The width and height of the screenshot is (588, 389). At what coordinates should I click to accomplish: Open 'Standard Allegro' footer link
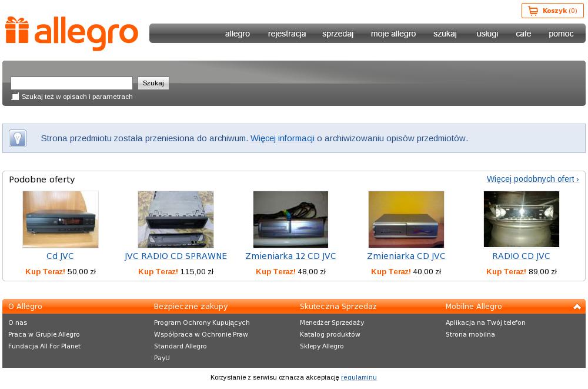pos(181,346)
